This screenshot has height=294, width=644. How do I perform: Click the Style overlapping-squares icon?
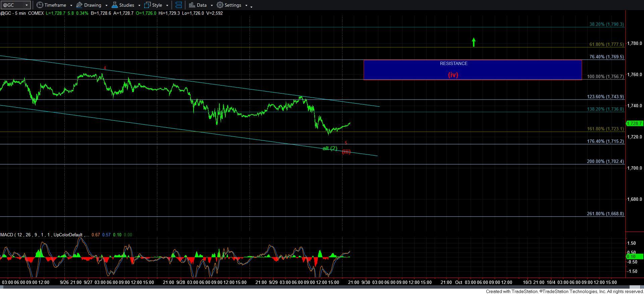[x=147, y=5]
